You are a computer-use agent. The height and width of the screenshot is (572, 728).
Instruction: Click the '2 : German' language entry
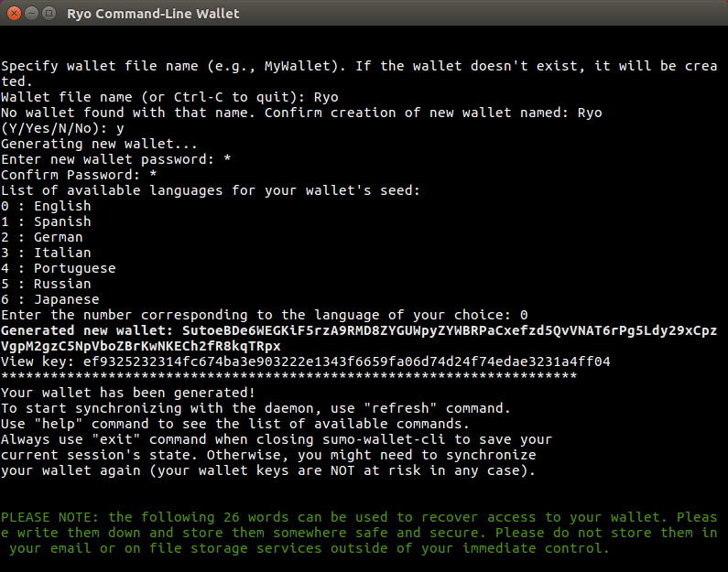42,237
